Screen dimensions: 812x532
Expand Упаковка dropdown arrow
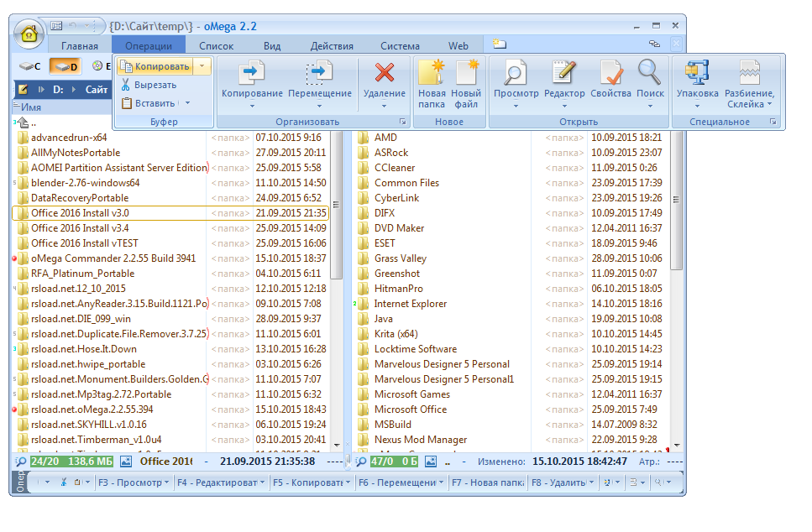tap(697, 106)
